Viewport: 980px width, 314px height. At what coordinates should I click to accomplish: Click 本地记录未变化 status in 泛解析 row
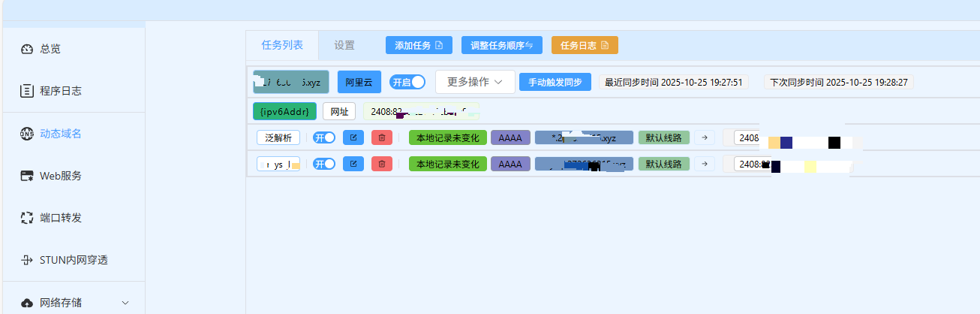coord(448,137)
